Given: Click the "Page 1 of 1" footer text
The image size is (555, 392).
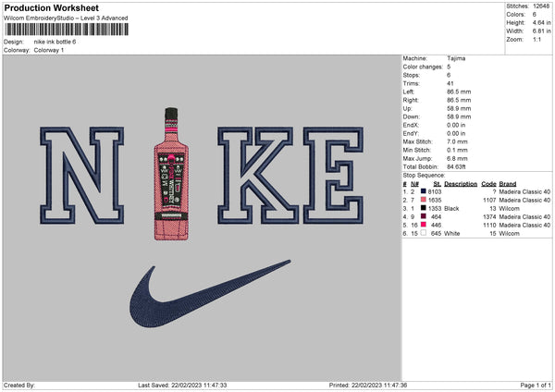Looking at the screenshot, I should pyautogui.click(x=536, y=385).
